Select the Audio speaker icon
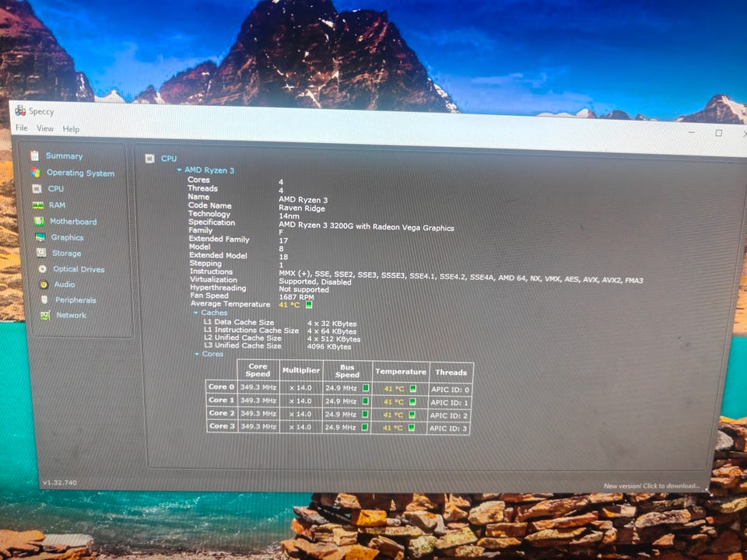 click(x=44, y=285)
